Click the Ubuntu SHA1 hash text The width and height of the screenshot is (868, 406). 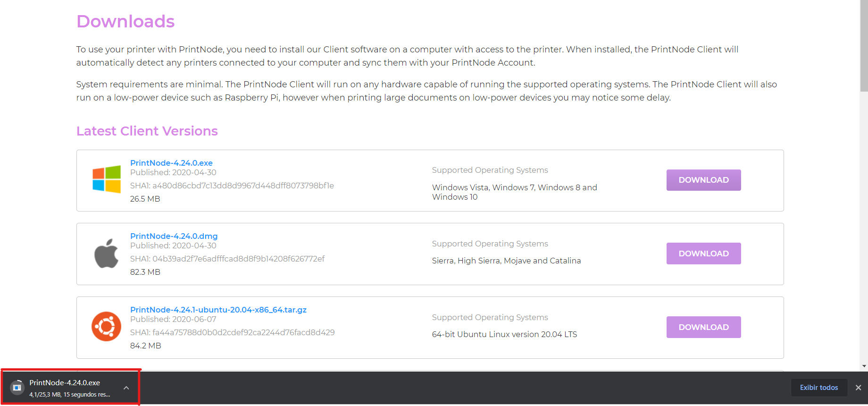(233, 332)
